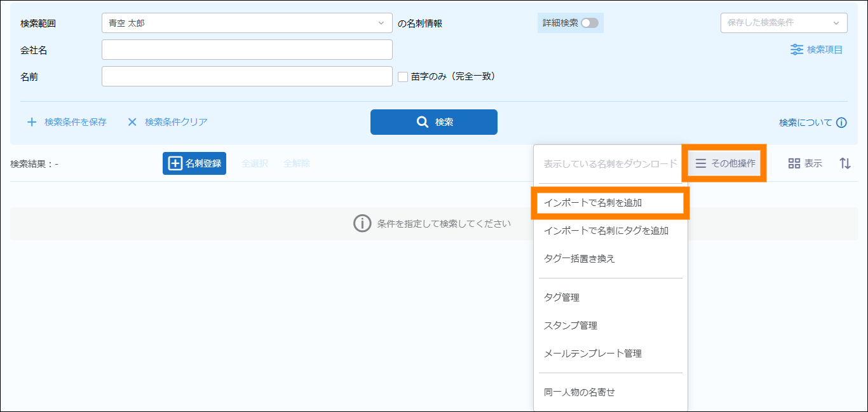This screenshot has width=868, height=412.
Task: Expand the 保存した検索条件 dropdown
Action: 783,23
